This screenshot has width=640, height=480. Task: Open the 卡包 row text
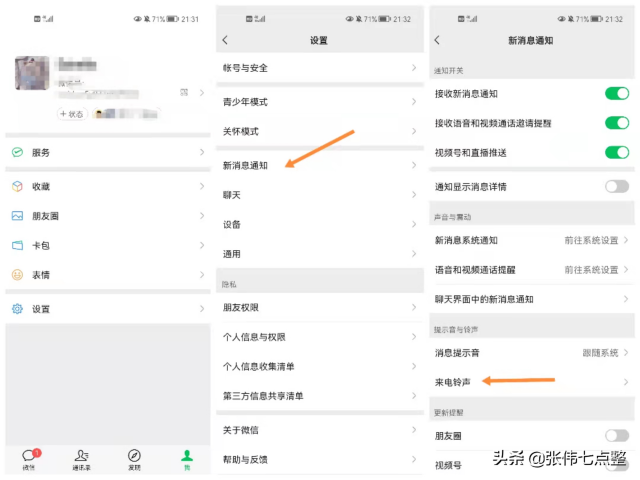(41, 245)
